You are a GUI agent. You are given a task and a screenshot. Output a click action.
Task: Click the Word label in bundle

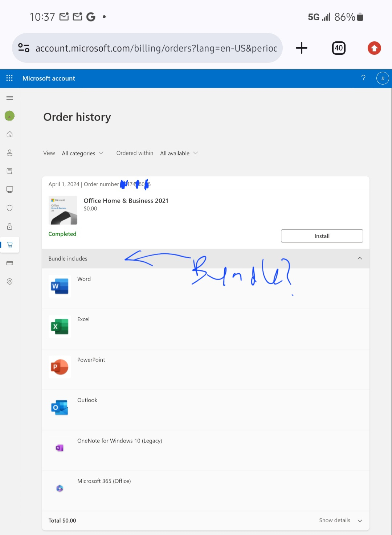tap(84, 279)
